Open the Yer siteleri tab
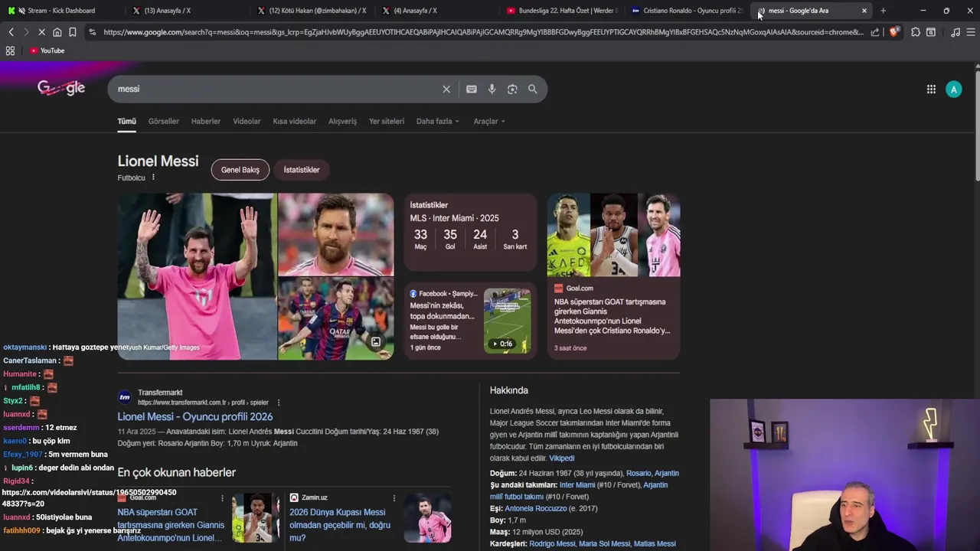Viewport: 980px width, 551px height. (387, 121)
